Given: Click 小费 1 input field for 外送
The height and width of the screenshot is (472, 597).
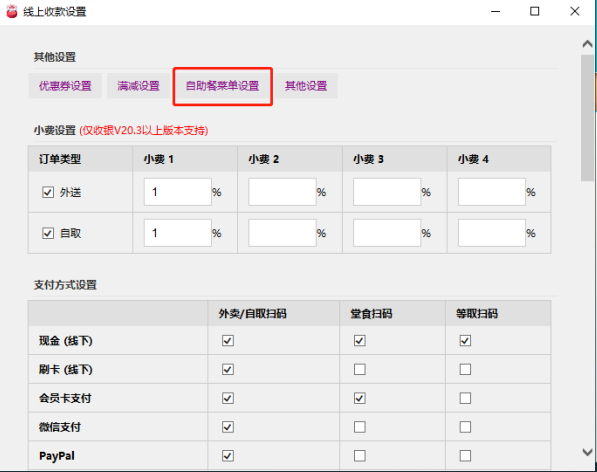Looking at the screenshot, I should coord(178,192).
